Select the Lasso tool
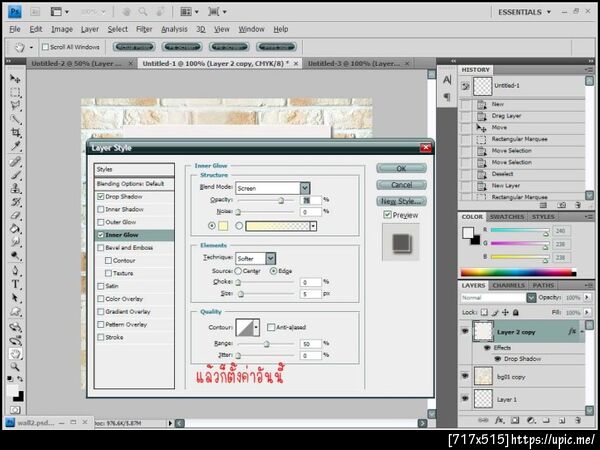The image size is (600, 450). tap(15, 106)
